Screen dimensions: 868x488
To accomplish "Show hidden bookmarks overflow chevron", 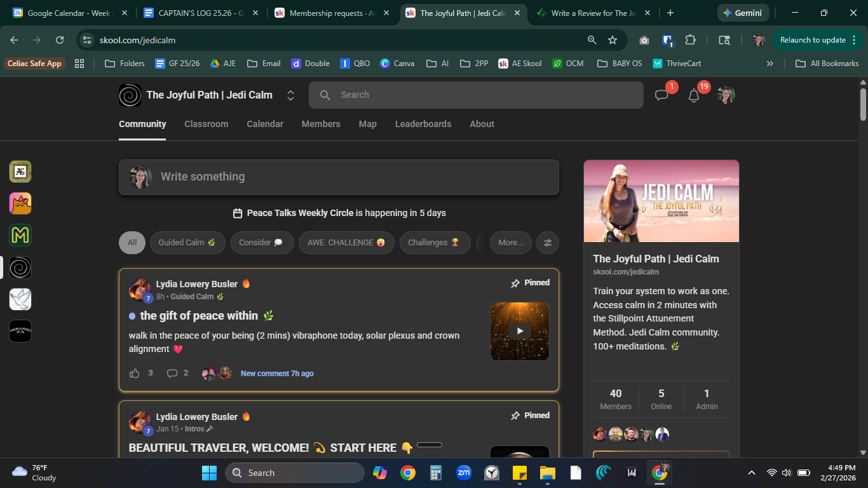I will [x=770, y=64].
